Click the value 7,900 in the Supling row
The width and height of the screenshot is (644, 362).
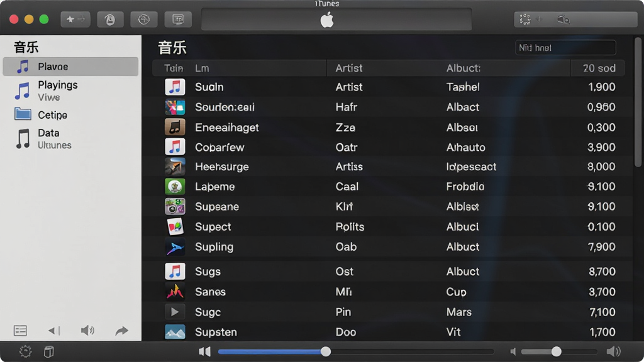click(x=601, y=246)
